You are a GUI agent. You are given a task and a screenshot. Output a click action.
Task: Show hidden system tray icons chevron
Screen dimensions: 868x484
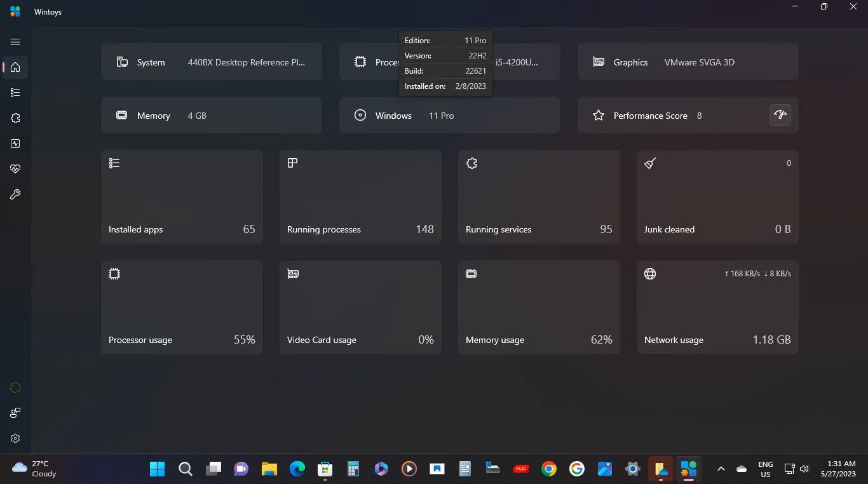(721, 469)
